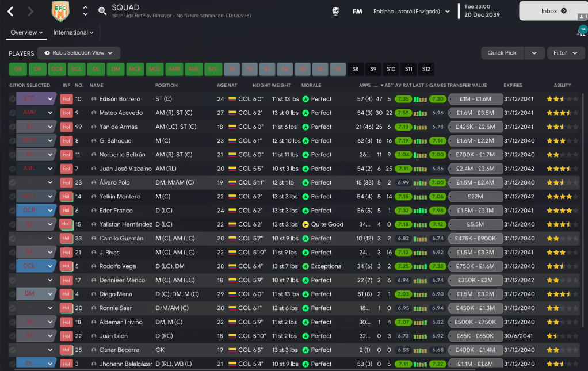Click the notification icon with 14 badge

(581, 31)
